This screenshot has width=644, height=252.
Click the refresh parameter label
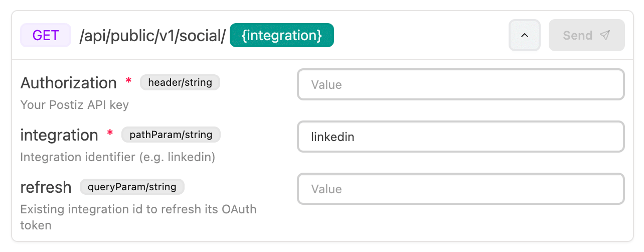pos(46,187)
